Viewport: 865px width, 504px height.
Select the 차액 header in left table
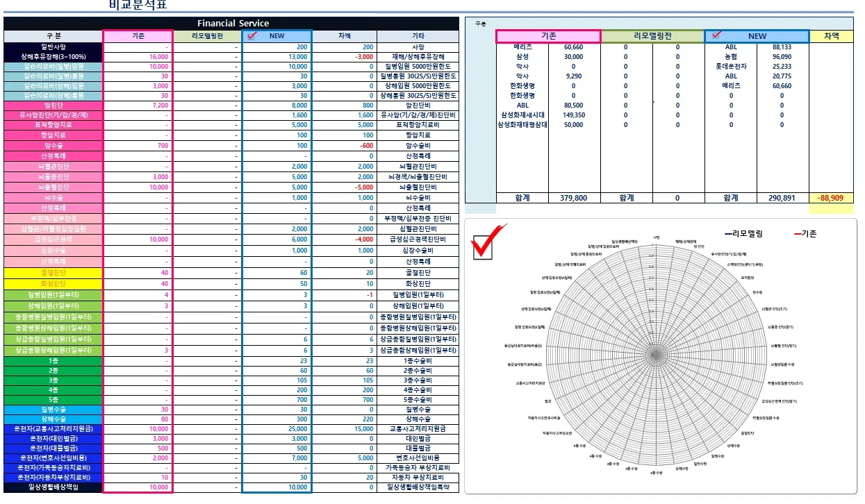point(344,36)
